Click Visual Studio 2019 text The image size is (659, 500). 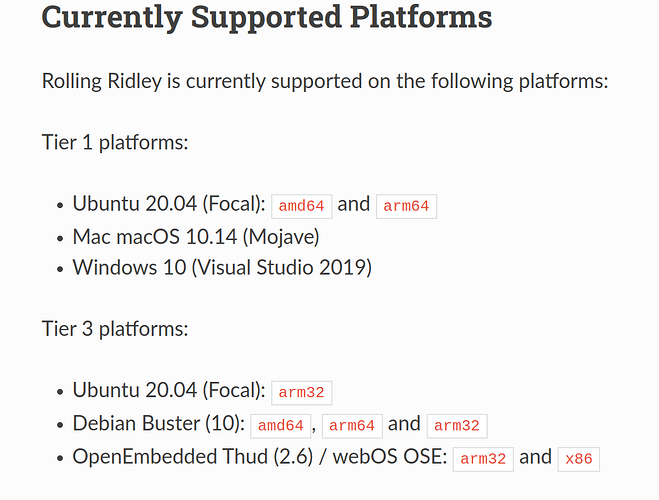pyautogui.click(x=282, y=268)
